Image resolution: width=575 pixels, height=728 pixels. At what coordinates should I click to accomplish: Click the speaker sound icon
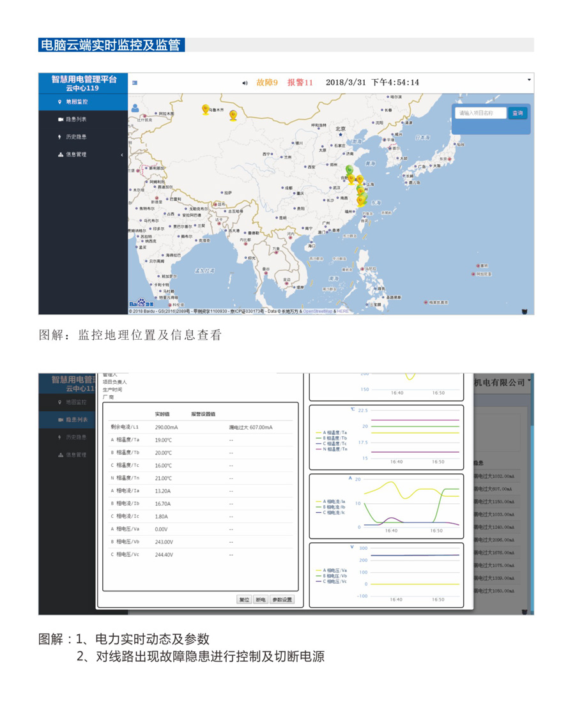[x=245, y=82]
